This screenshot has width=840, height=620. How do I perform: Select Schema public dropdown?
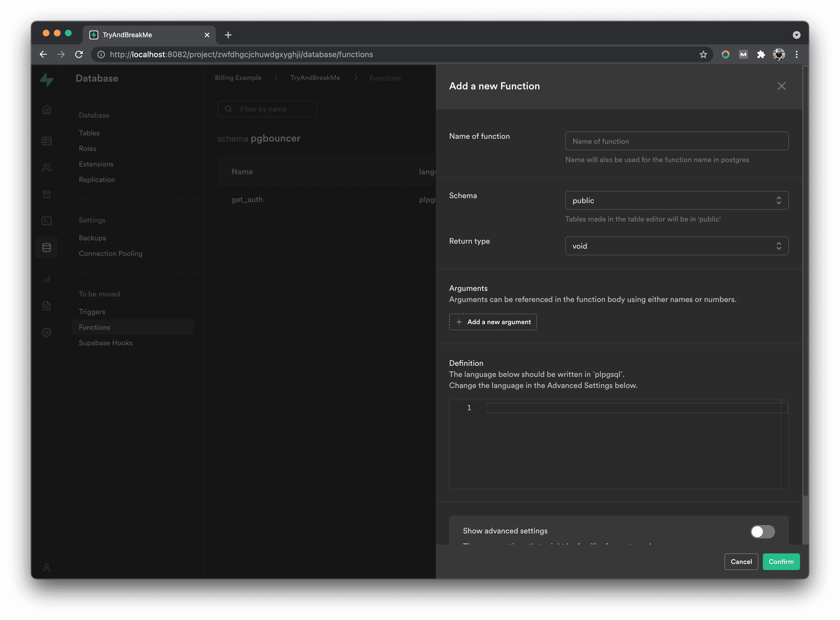pyautogui.click(x=676, y=200)
